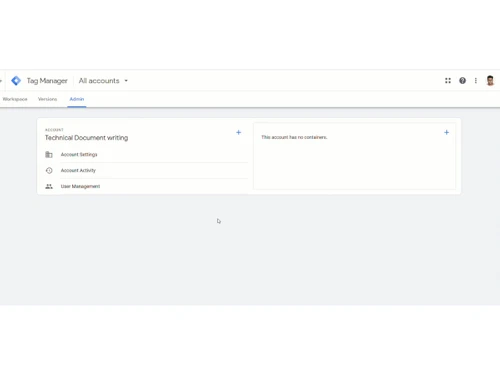Click the Account Settings building icon
This screenshot has width=500, height=375.
[x=49, y=155]
